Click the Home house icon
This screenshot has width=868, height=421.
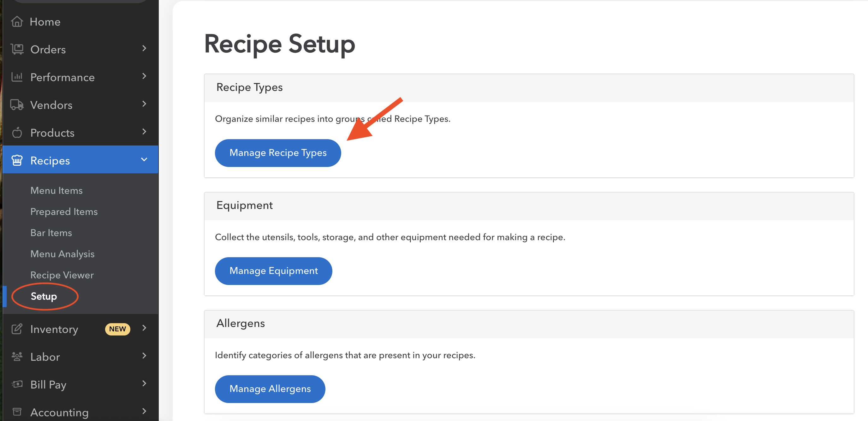17,22
